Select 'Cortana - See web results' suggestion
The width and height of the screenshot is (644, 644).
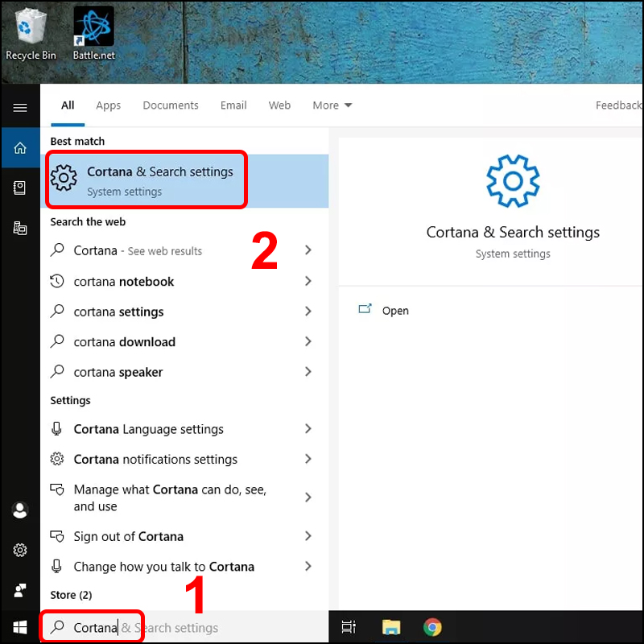(x=184, y=250)
